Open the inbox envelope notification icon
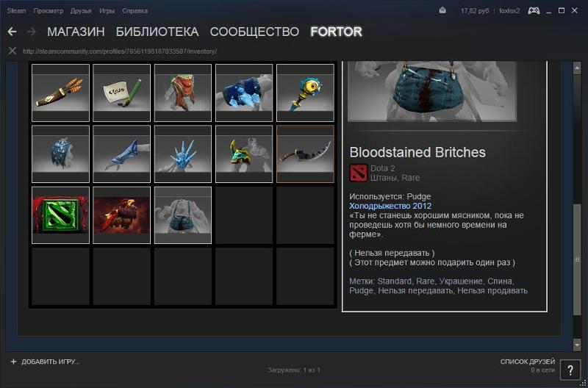The image size is (588, 388). (442, 11)
